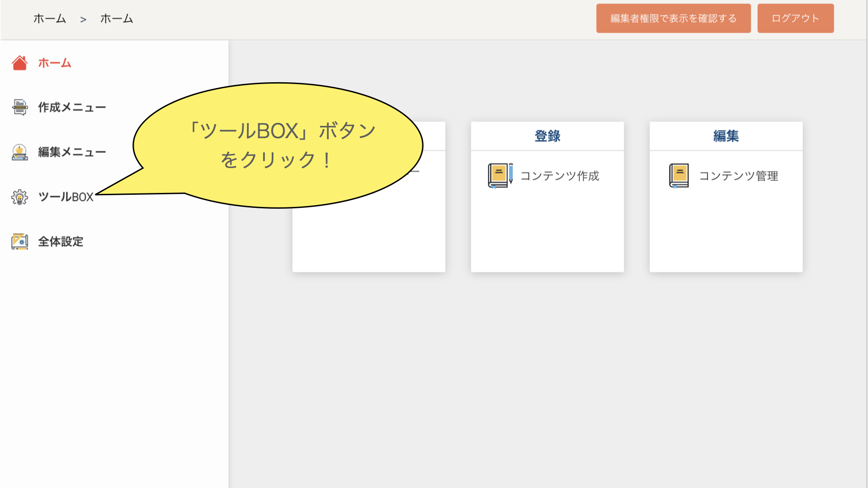Click second ホーム breadcrumb item

pos(117,19)
